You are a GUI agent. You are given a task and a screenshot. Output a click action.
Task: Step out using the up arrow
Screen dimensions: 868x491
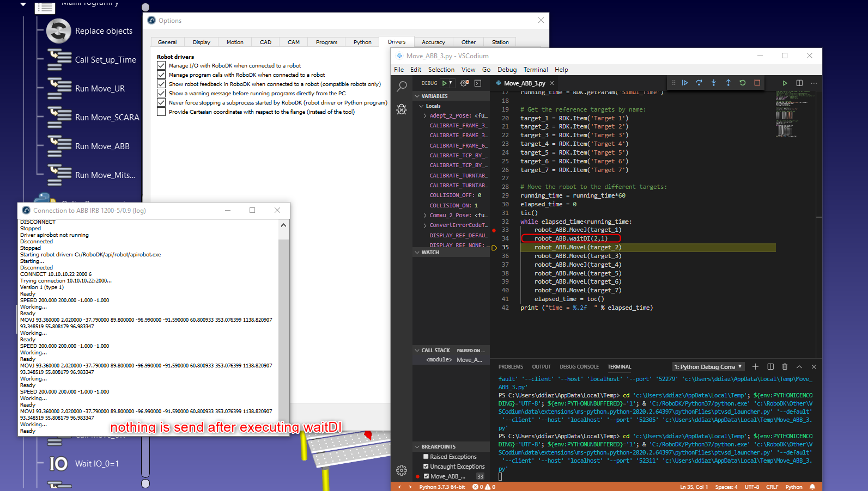[728, 83]
